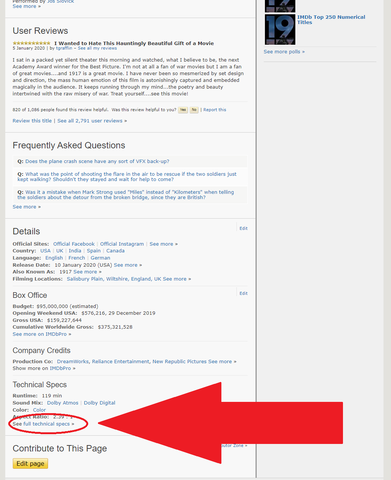Click See more on IMDbPro under Box Office

(x=40, y=334)
